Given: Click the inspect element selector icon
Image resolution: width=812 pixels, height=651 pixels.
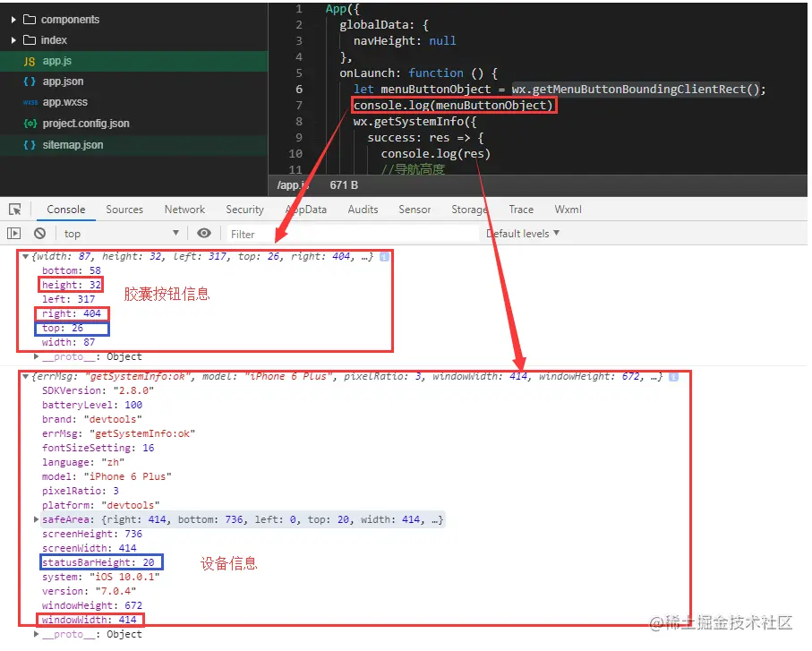Looking at the screenshot, I should tap(15, 210).
